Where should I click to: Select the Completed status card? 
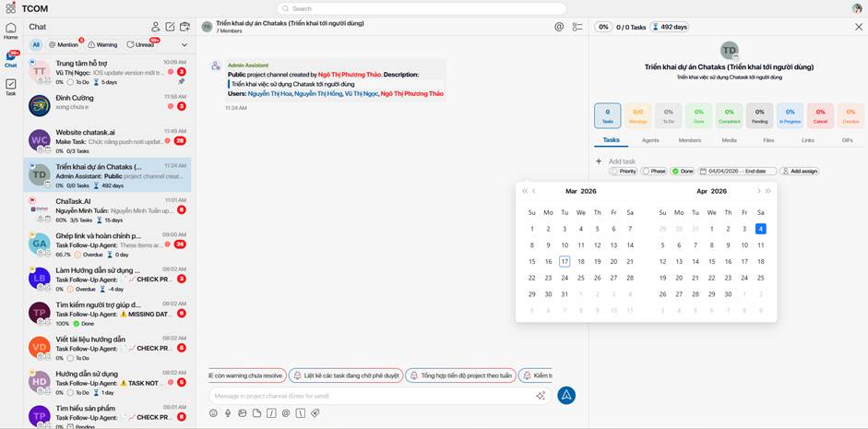(x=729, y=115)
